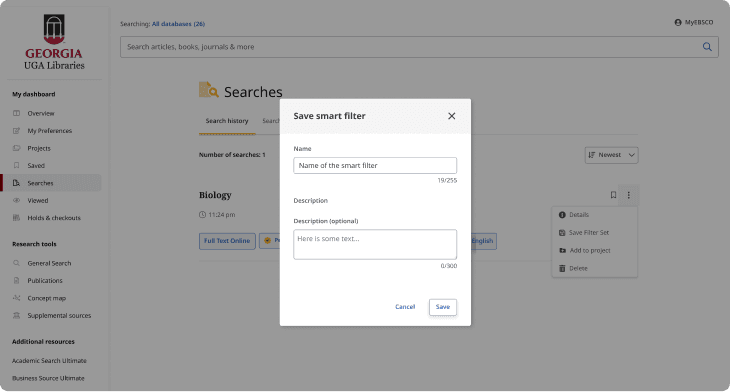Screen dimensions: 730x392
Task: Open Concept map research tool
Action: pos(47,298)
